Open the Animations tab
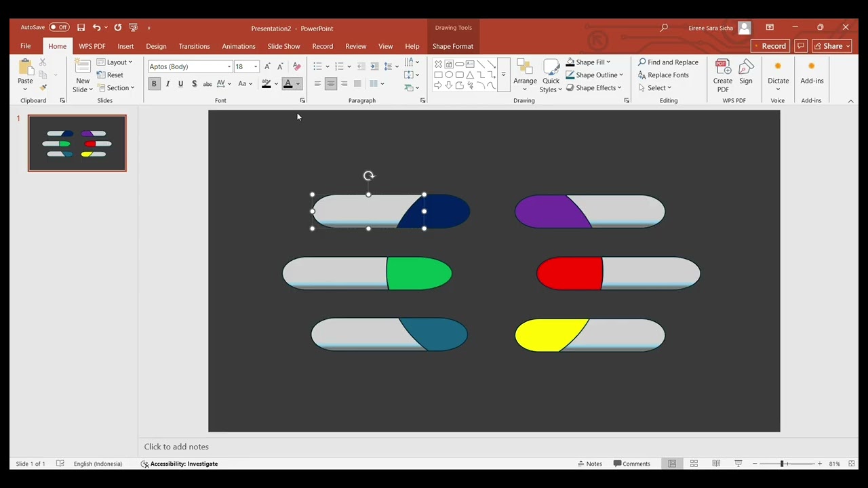The width and height of the screenshot is (868, 488). click(x=239, y=46)
